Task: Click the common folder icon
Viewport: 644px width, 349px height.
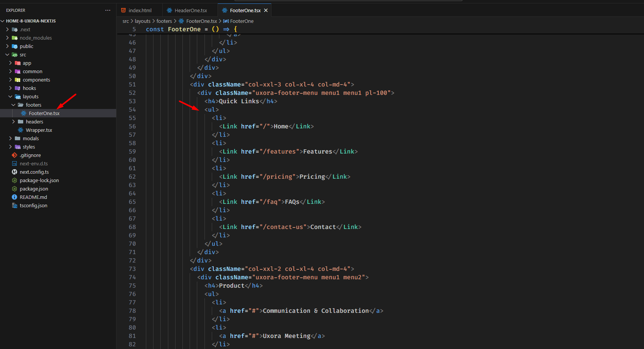Action: click(x=18, y=71)
